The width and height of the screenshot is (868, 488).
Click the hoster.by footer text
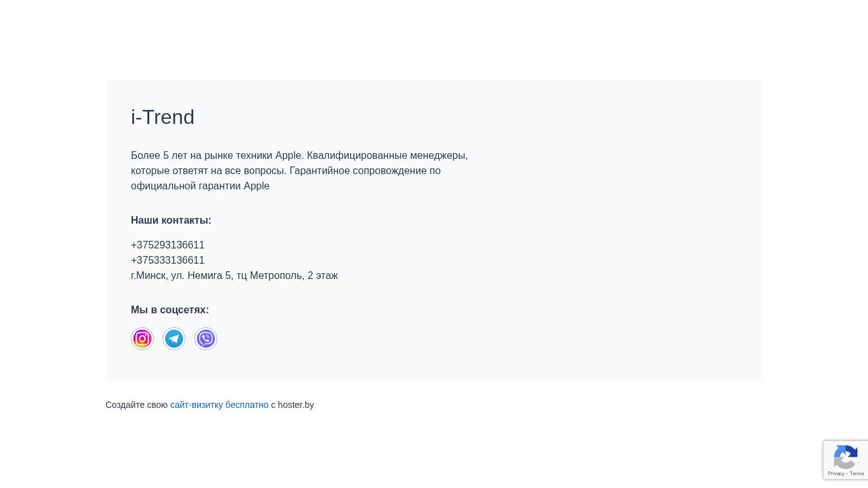tap(295, 405)
